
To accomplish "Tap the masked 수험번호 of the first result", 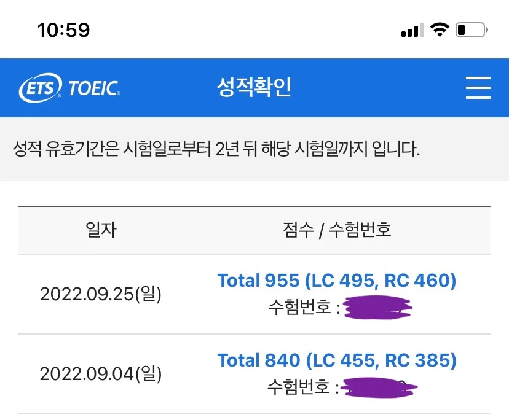I will click(379, 308).
